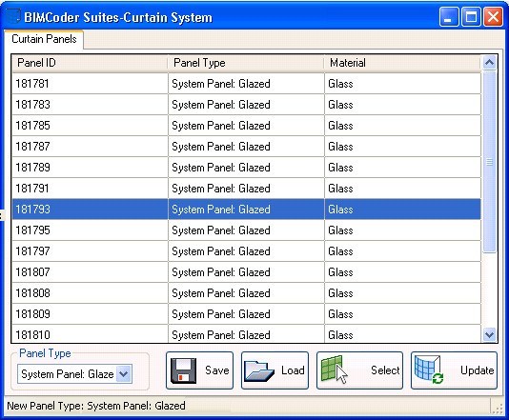
Task: Sort by Material column header
Action: click(402, 63)
